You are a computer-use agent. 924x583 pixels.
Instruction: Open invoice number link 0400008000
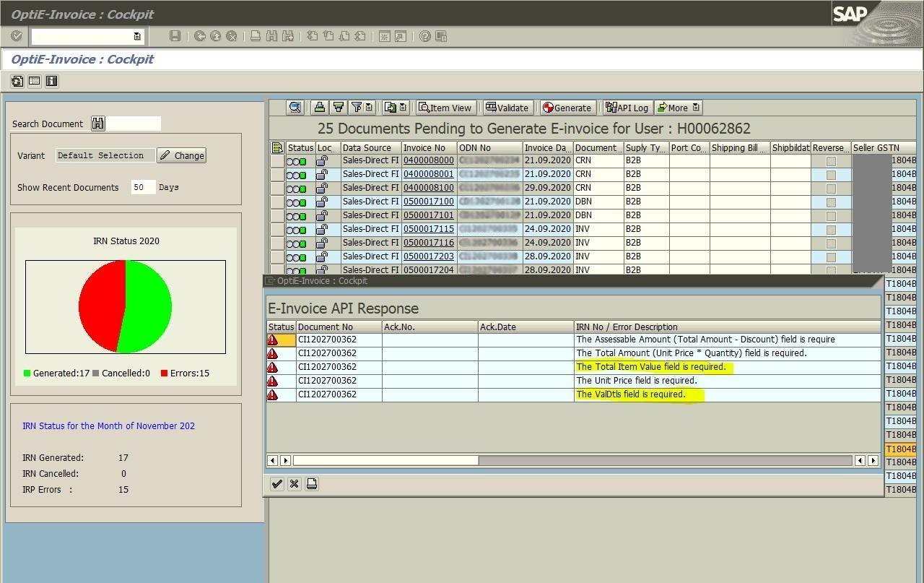point(429,160)
